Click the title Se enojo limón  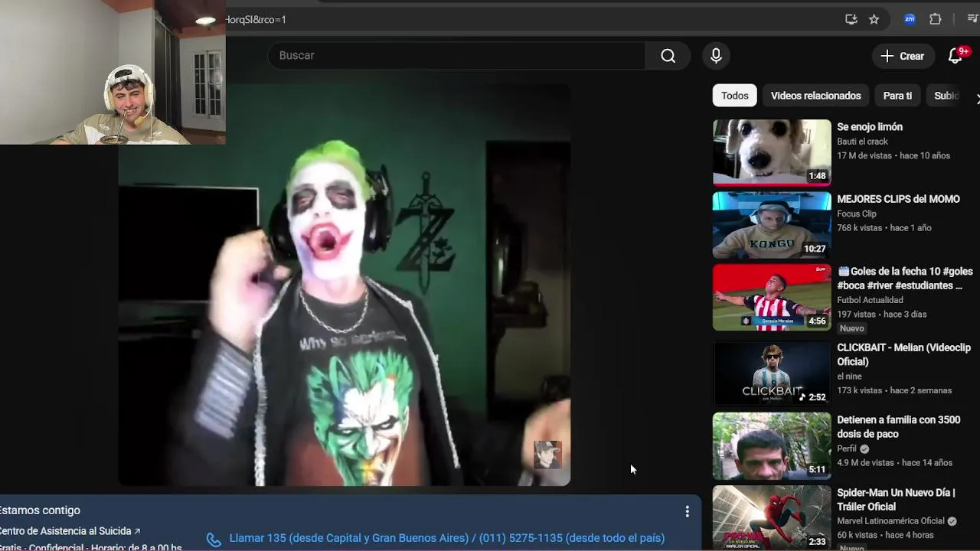coord(870,127)
